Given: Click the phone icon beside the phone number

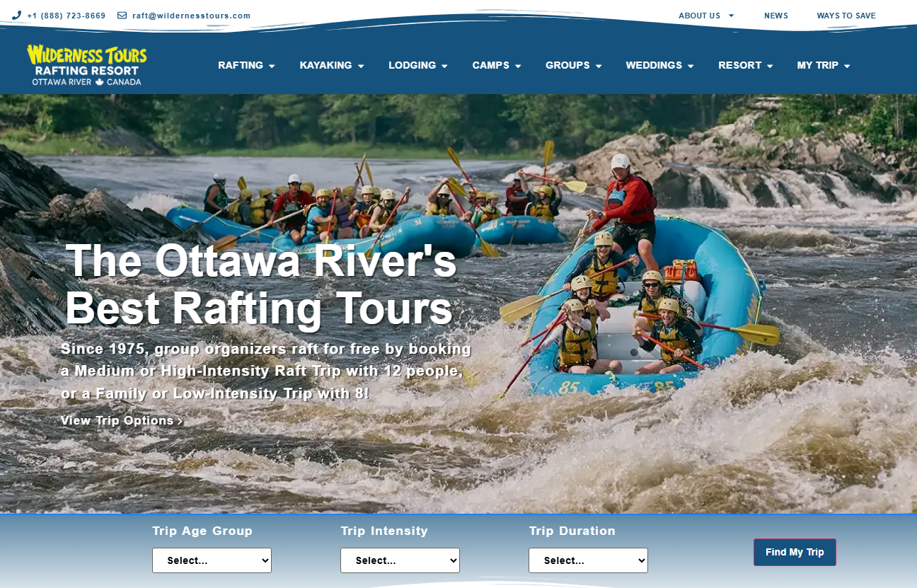Looking at the screenshot, I should click(16, 16).
